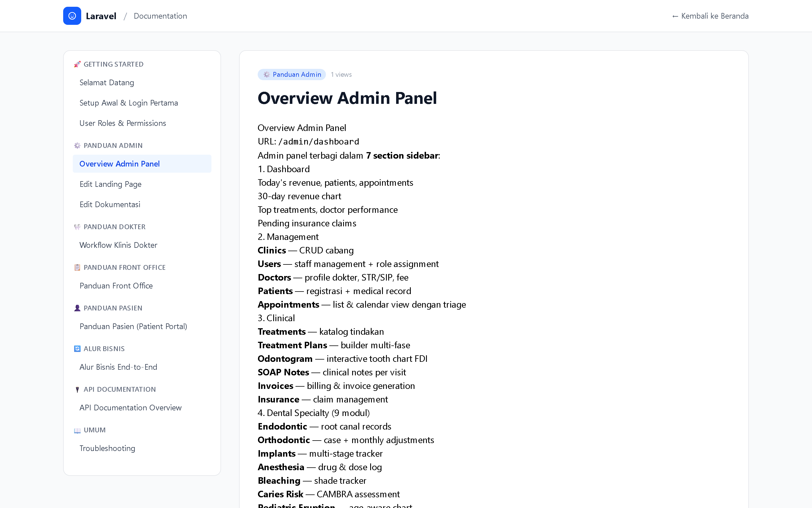Click 'Treatment Plans — builder multi-fase' line
The width and height of the screenshot is (812, 508).
click(x=334, y=345)
